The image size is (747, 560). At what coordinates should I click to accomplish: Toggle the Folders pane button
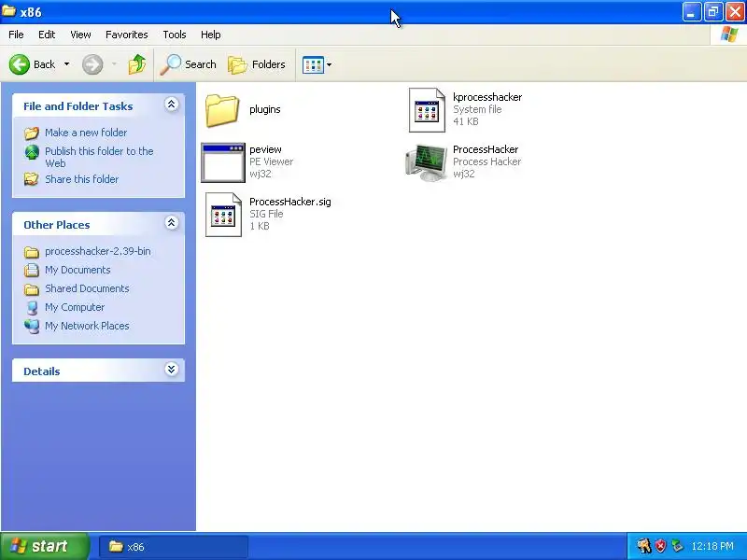(257, 64)
